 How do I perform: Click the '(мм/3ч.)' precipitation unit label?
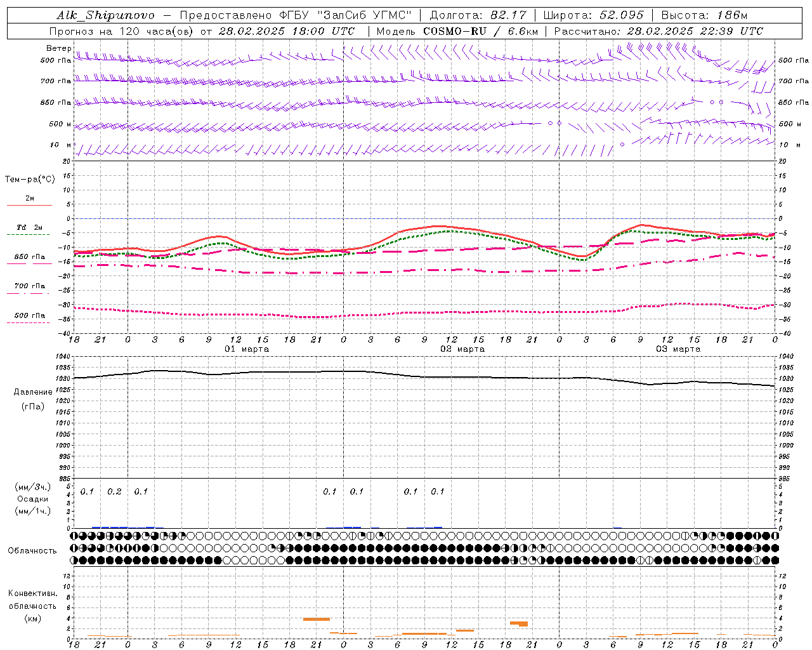point(32,487)
